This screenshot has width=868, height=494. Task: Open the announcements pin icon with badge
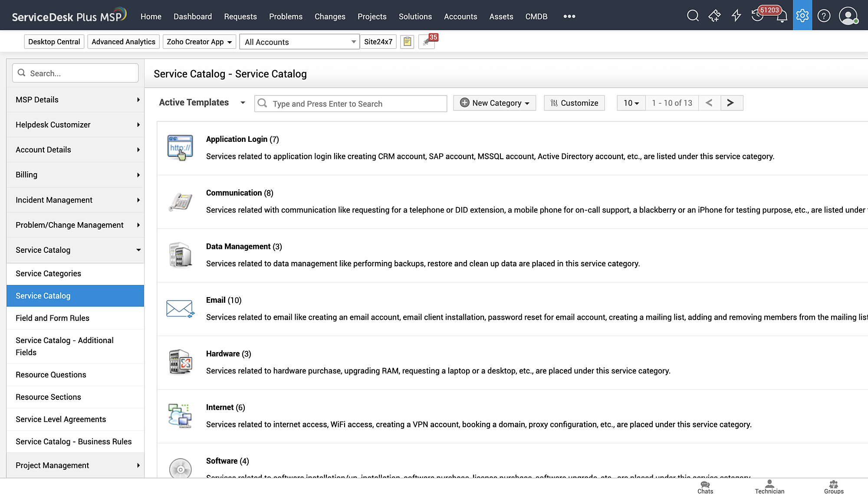[427, 42]
